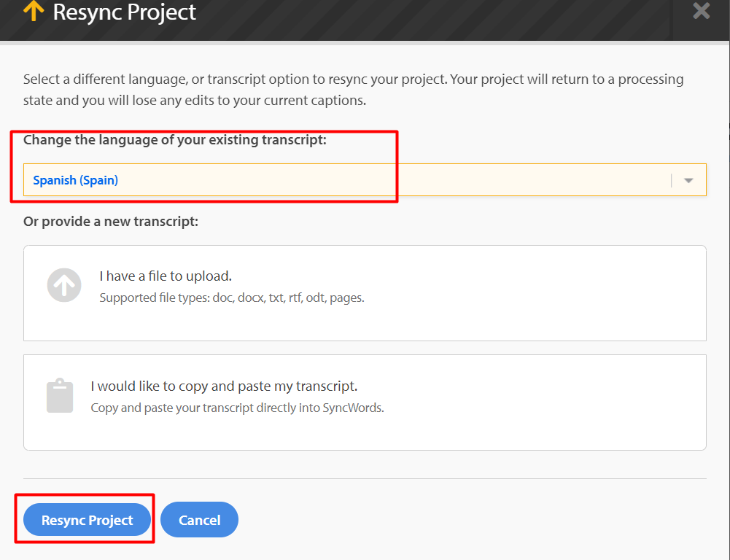Open the Spanish (Spain) language dropdown

pos(365,179)
